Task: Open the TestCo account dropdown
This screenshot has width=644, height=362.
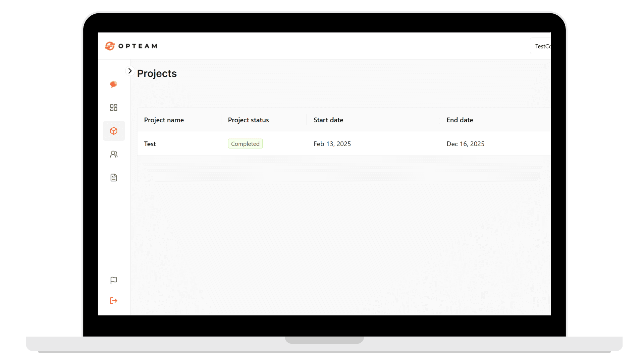Action: (x=542, y=46)
